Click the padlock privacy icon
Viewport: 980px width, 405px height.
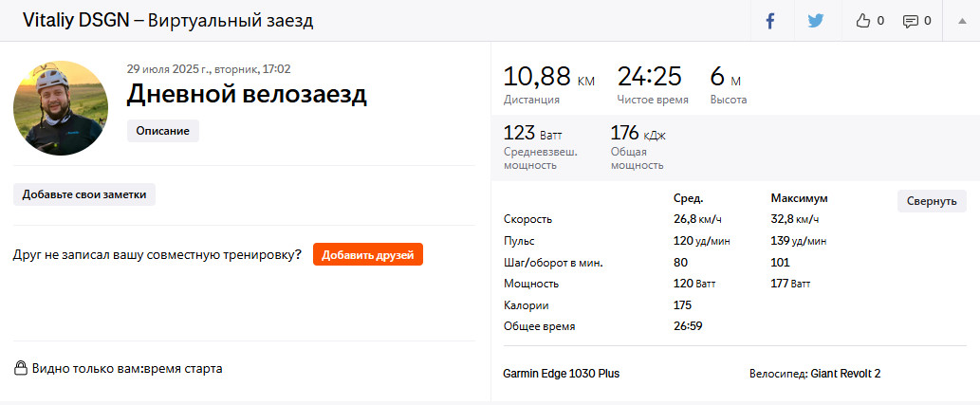click(x=21, y=367)
